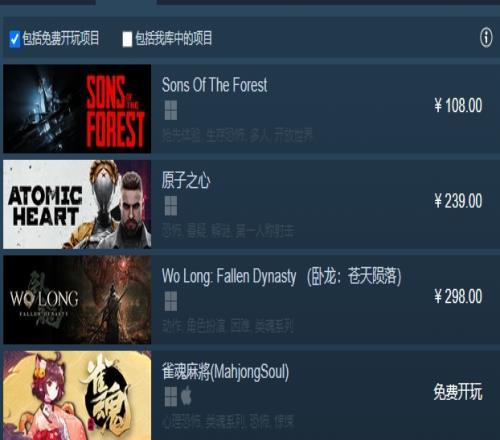Click the Windows icon under Sons Of The Forest
Viewport: 500px width, 440px height.
click(171, 110)
